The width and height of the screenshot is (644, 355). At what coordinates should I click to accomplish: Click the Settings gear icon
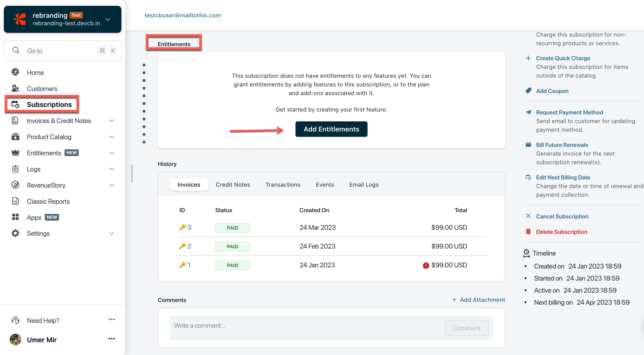pyautogui.click(x=15, y=233)
